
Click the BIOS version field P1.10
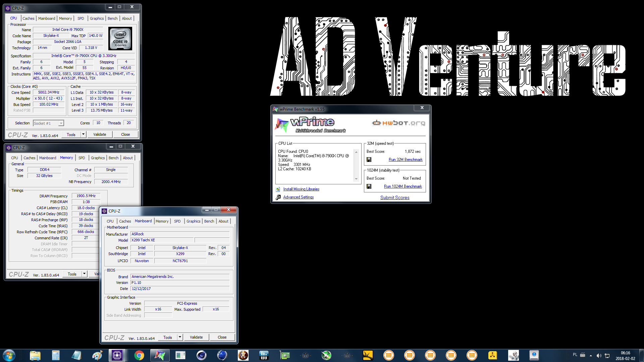180,283
